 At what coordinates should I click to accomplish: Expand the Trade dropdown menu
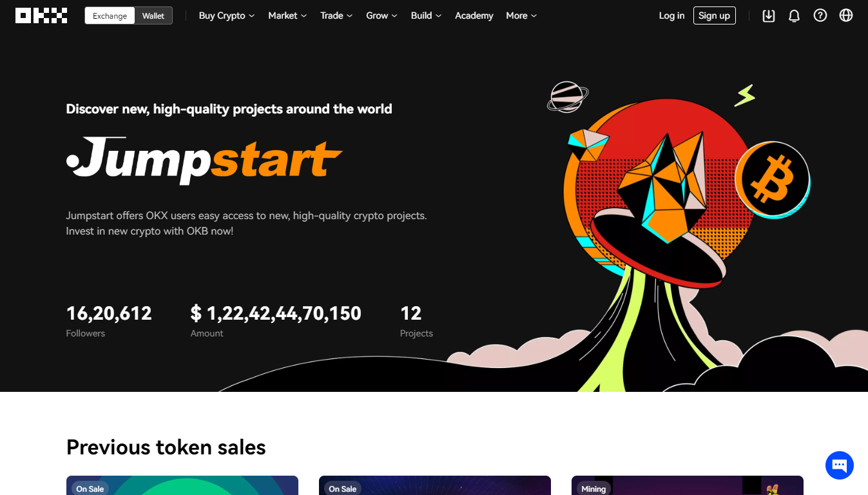pos(336,15)
